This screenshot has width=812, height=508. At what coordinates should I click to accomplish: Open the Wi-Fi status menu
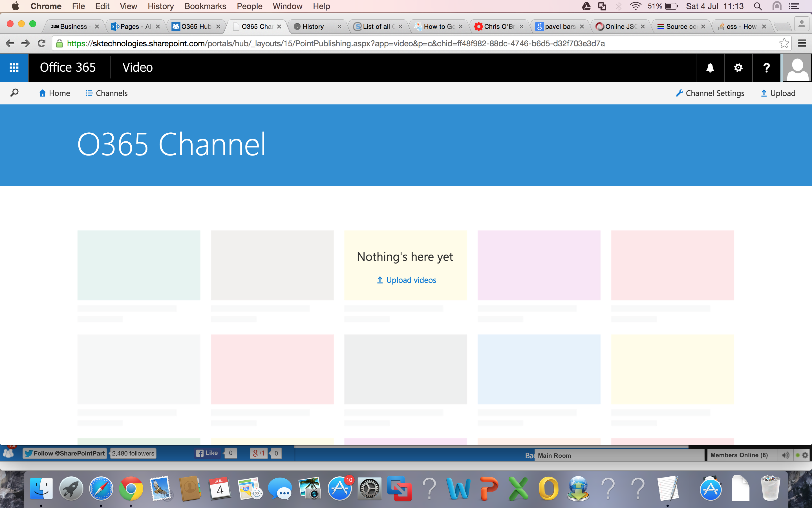tap(635, 6)
